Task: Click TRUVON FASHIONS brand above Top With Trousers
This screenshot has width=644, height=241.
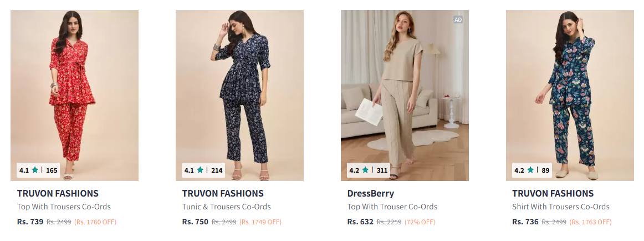Action: [x=58, y=194]
